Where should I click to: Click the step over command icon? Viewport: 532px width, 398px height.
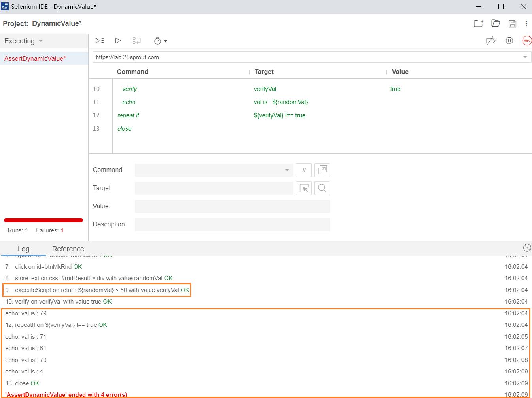(136, 41)
